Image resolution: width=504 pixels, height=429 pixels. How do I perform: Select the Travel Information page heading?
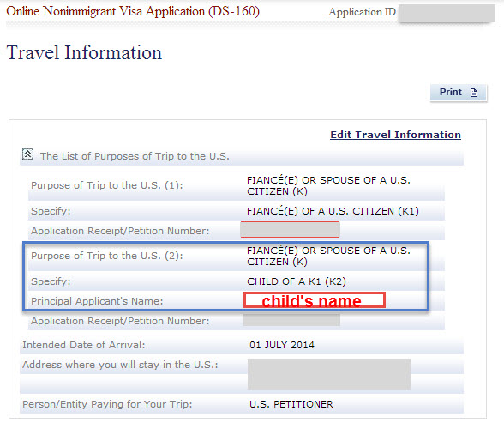click(x=84, y=52)
